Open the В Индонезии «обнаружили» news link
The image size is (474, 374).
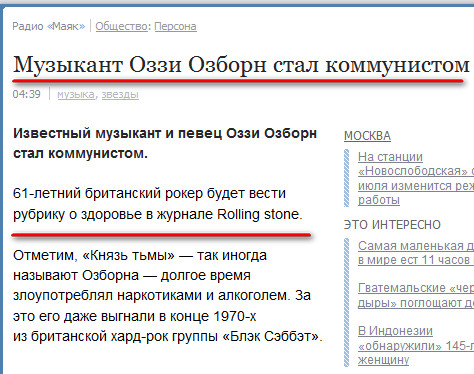coord(416,345)
